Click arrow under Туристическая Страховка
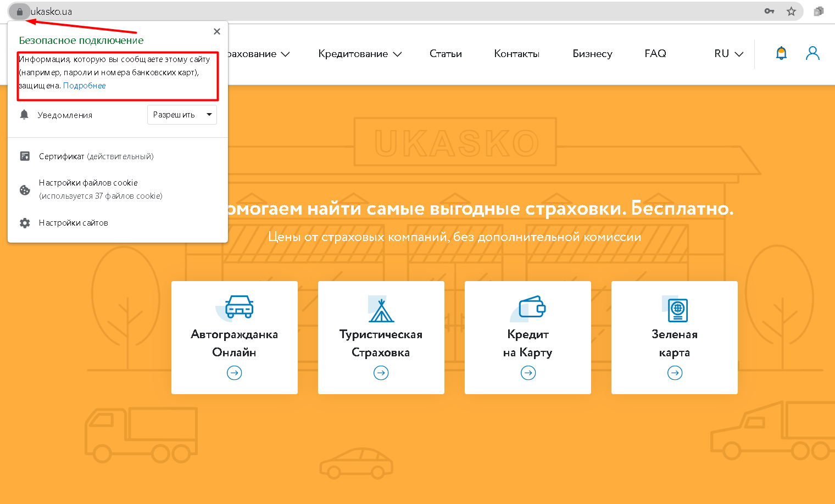Screen dimensions: 835x504 381,373
